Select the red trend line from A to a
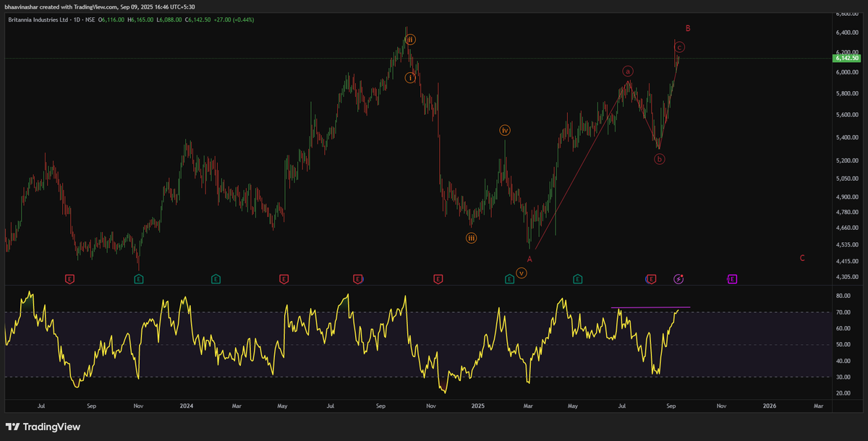868x441 pixels. (582, 166)
